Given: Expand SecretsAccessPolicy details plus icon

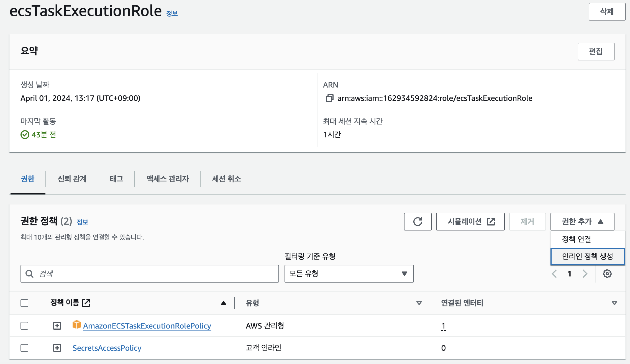Looking at the screenshot, I should coord(57,348).
